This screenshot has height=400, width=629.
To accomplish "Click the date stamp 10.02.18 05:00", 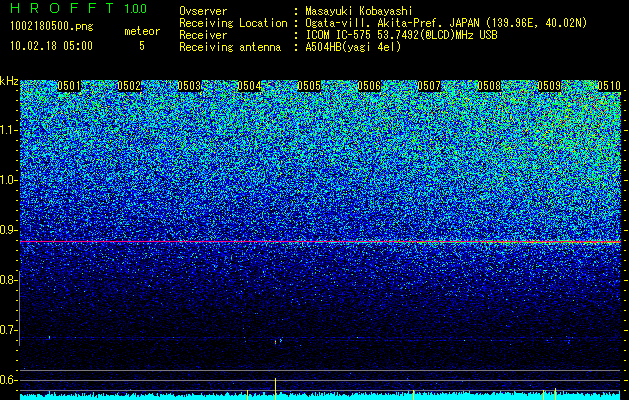I will (51, 46).
